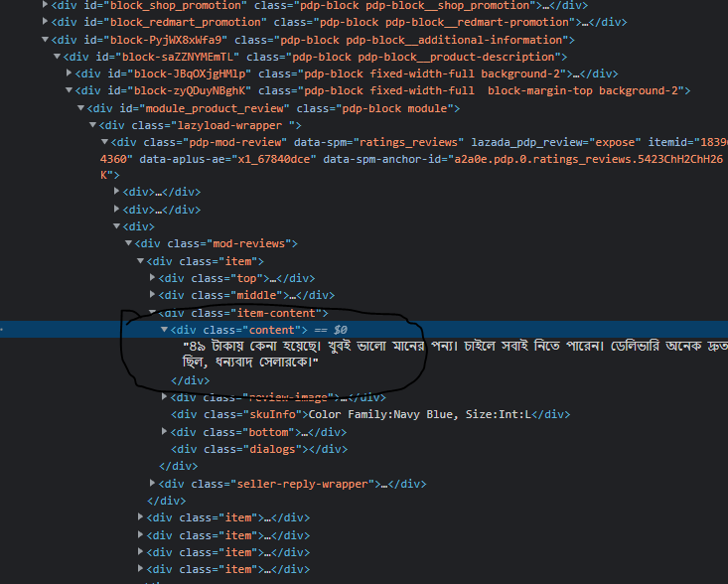Collapse the lazyload-wrapper div
Viewport: 728px width, 584px height.
[x=92, y=125]
